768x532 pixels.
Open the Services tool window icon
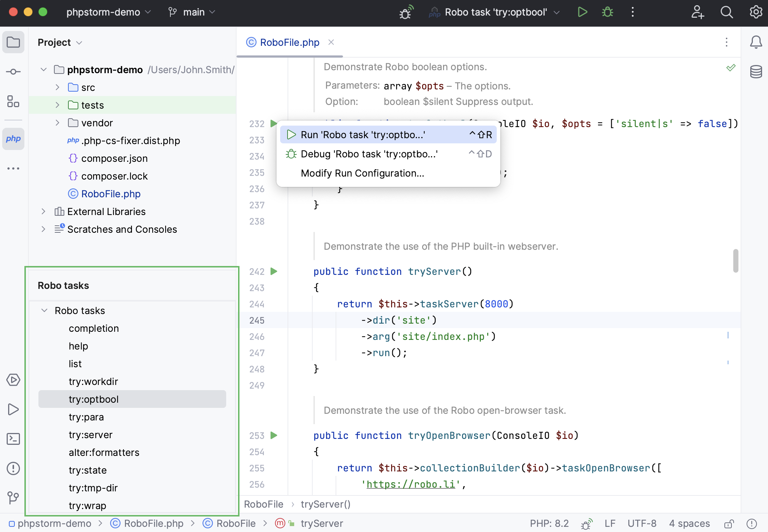(x=13, y=380)
